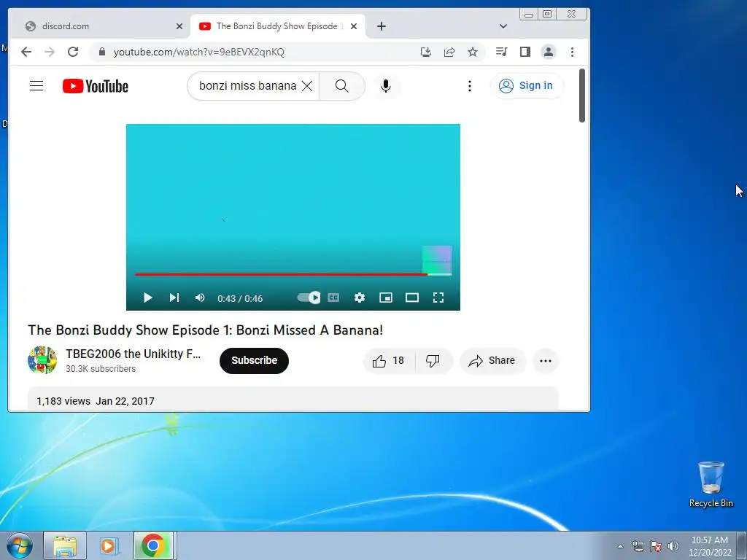Open the YouTube guide hamburger menu
The image size is (747, 560).
tap(36, 86)
